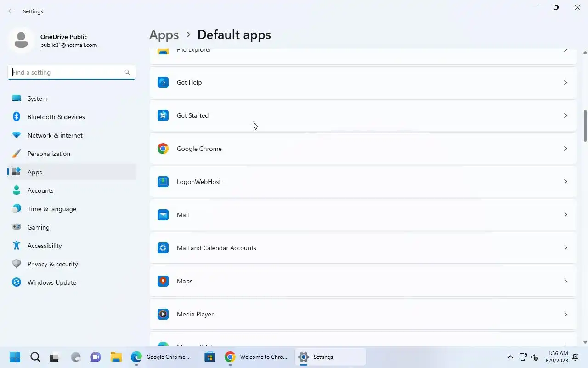Click the scrollbar down arrow
The width and height of the screenshot is (588, 368).
pos(585,342)
